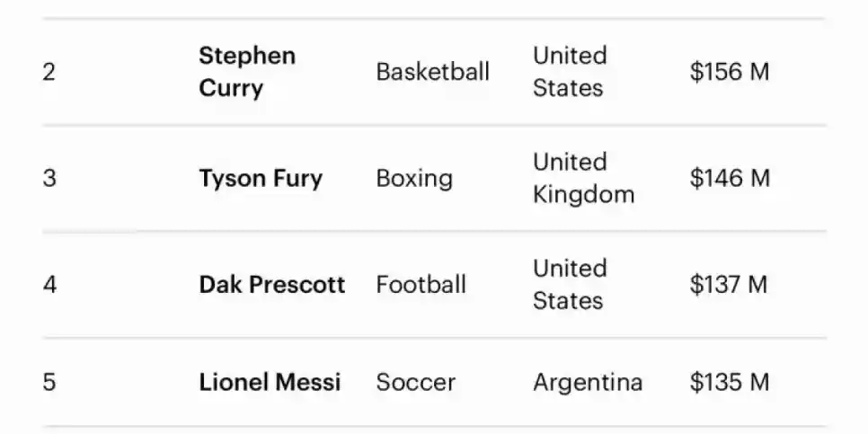Screen dimensions: 868x434
Task: Select the $135 M earnings value
Action: point(730,382)
